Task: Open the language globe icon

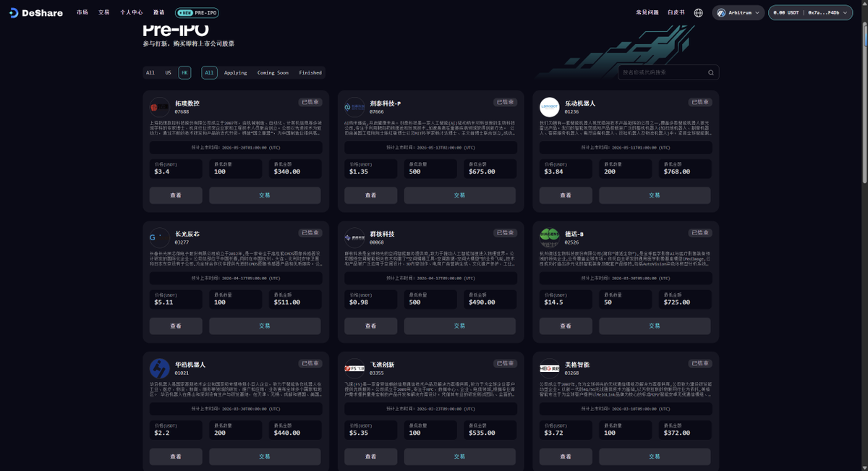Action: click(x=698, y=12)
